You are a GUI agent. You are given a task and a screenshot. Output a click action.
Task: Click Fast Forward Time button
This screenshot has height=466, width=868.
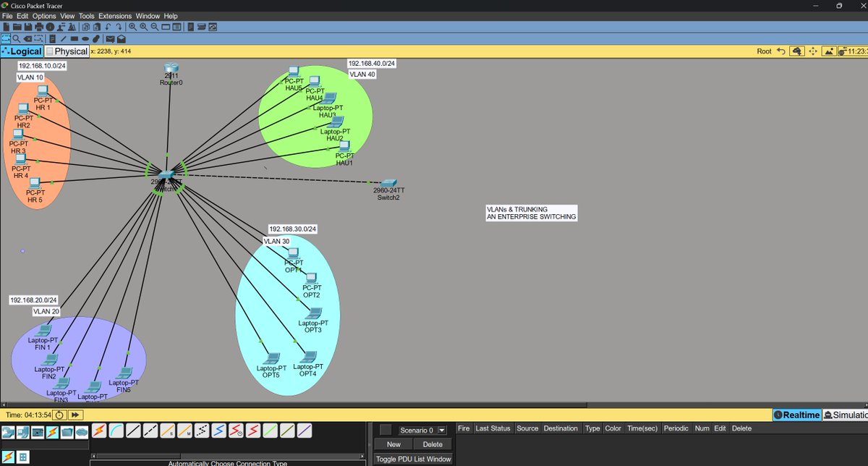pyautogui.click(x=75, y=415)
